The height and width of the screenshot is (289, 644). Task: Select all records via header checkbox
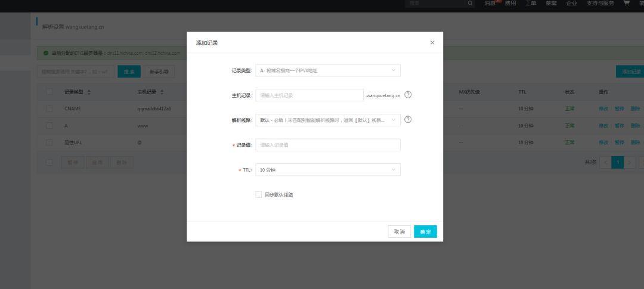(49, 92)
